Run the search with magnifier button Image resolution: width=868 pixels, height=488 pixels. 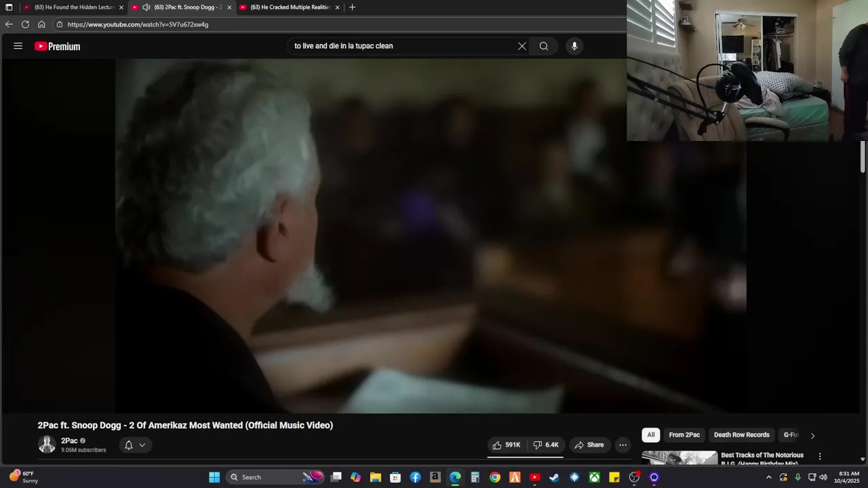(544, 46)
